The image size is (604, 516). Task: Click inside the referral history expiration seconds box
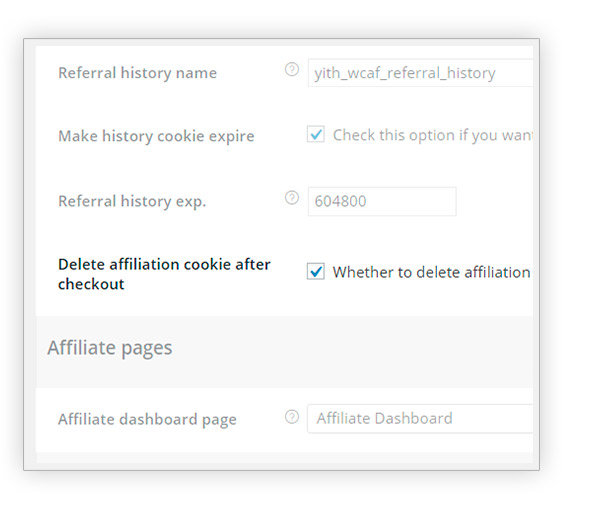coord(382,201)
